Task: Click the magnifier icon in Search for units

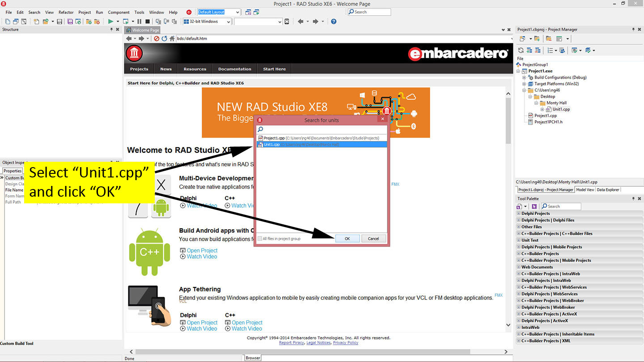Action: coord(260,129)
